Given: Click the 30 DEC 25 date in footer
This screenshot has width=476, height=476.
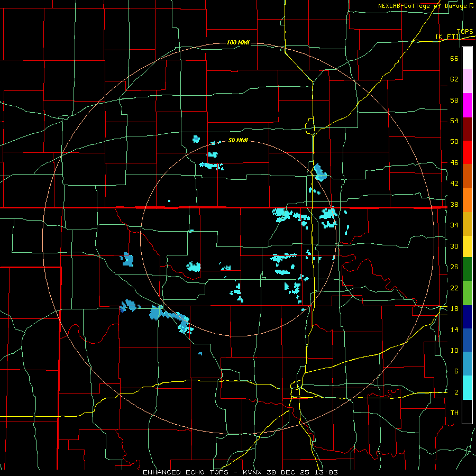Looking at the screenshot, I should (289, 472).
